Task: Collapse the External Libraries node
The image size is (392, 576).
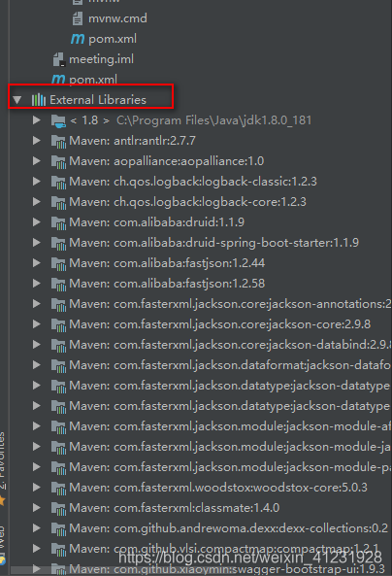Action: [16, 99]
